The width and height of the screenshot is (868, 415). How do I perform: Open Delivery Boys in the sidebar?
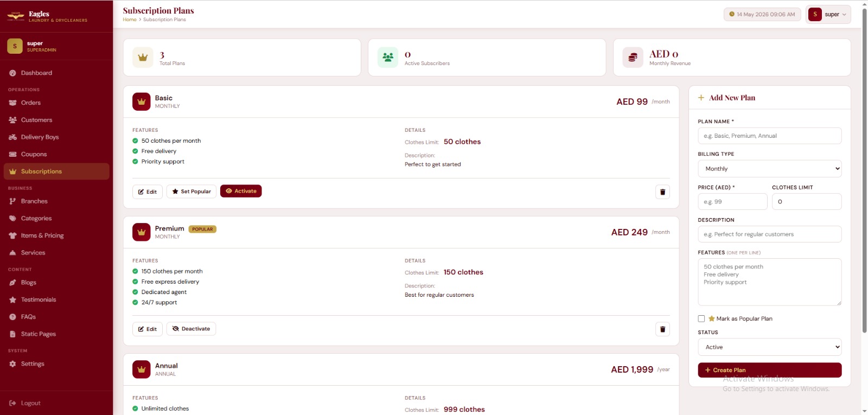coord(40,137)
